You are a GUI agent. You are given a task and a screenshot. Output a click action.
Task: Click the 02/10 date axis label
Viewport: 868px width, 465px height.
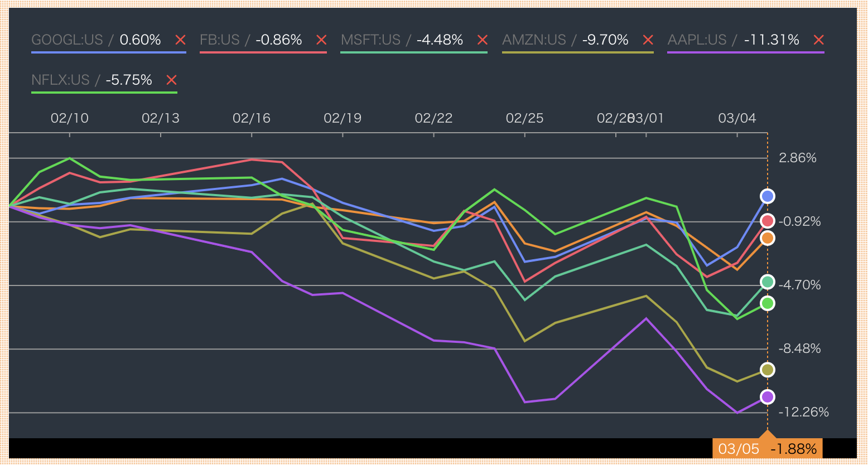(70, 118)
